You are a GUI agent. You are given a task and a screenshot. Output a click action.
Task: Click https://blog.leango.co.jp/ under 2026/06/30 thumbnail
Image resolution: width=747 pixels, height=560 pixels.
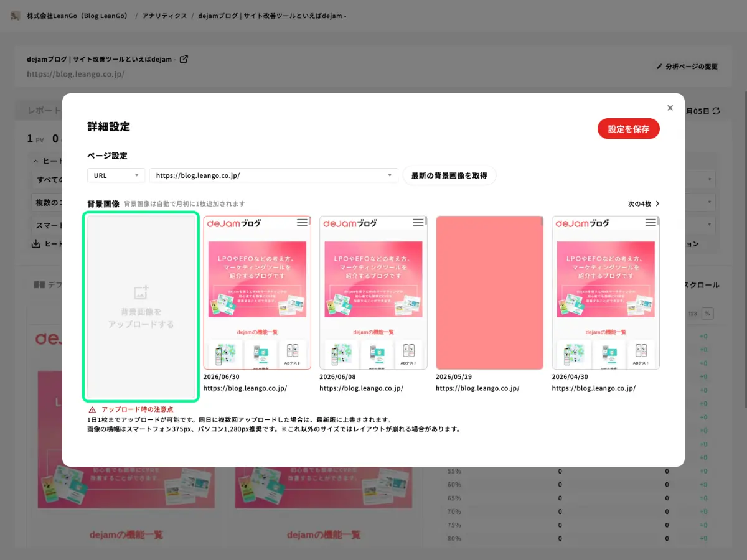coord(245,388)
